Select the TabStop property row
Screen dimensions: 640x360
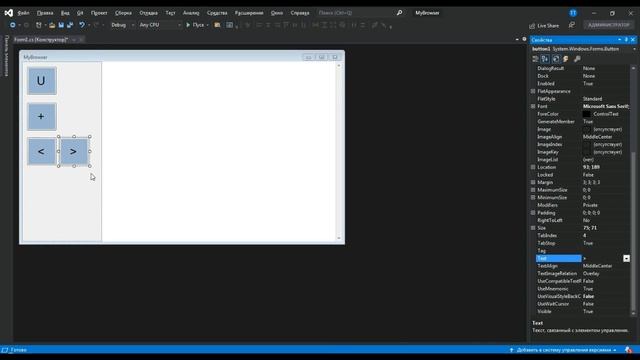583,243
